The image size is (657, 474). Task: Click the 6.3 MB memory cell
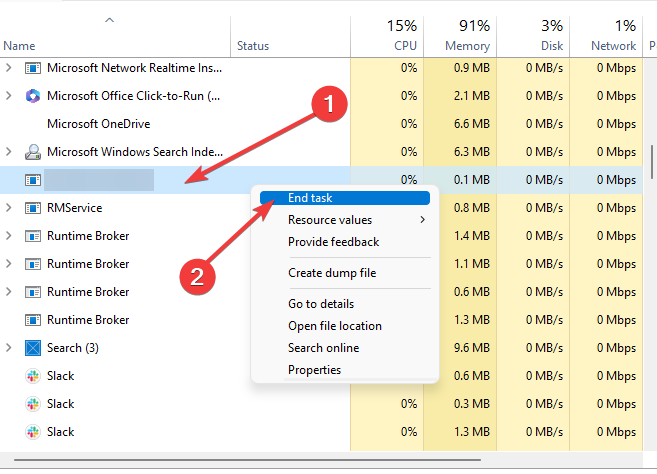[x=460, y=152]
